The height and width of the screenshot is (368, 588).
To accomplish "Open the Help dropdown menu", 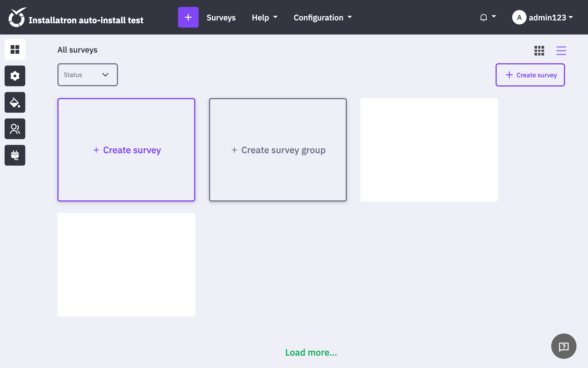I will 264,18.
